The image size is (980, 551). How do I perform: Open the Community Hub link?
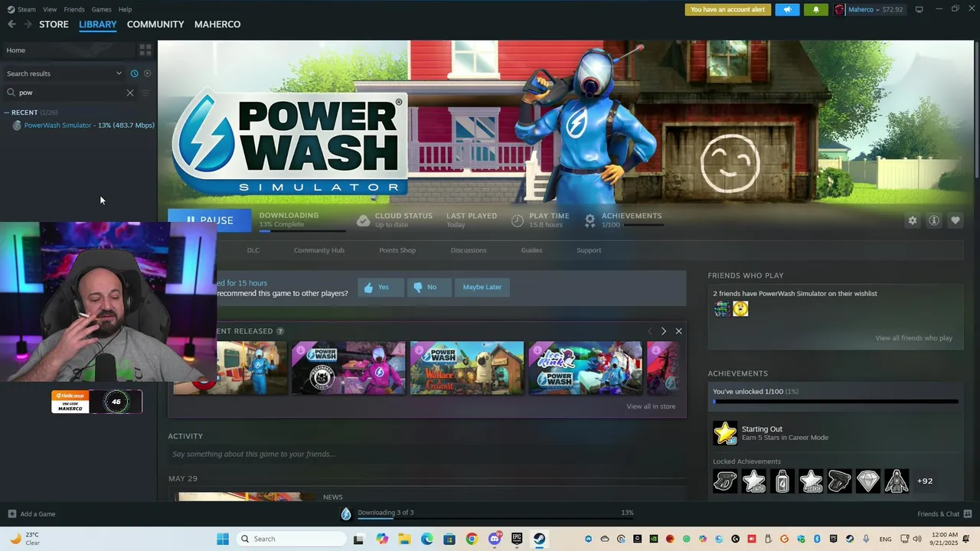click(319, 250)
